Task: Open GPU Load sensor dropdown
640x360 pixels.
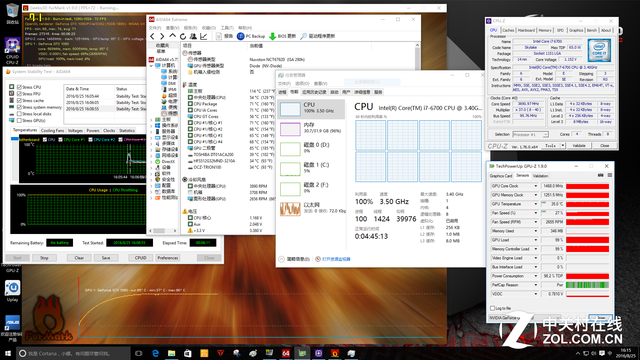Action: (x=536, y=240)
